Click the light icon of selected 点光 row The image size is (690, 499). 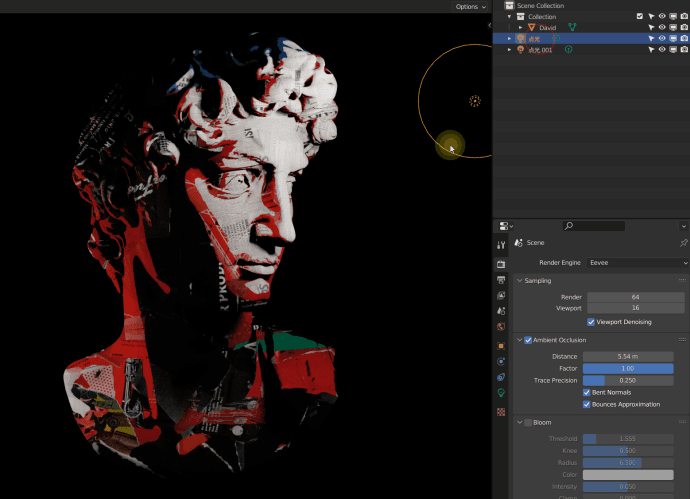tap(521, 38)
